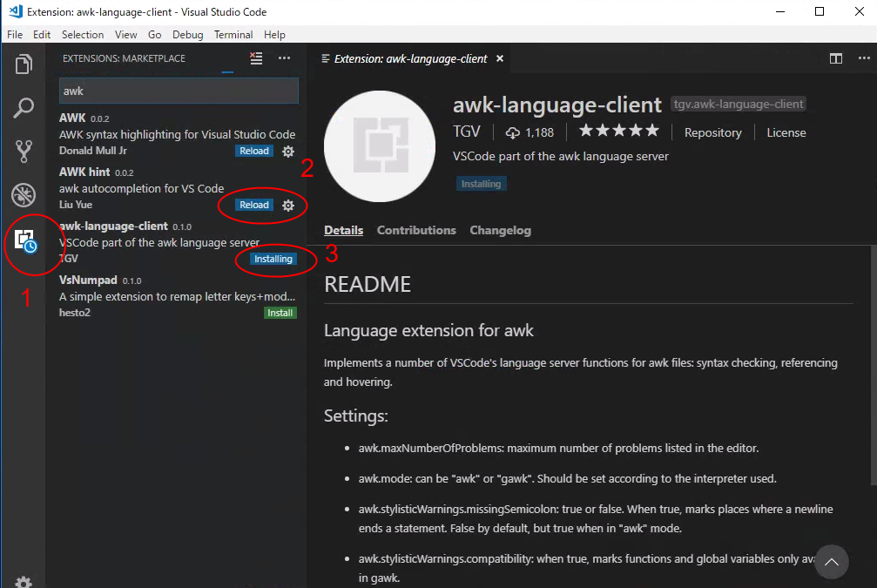Open the Extensions panel More Actions menu
The height and width of the screenshot is (588, 877).
284,58
